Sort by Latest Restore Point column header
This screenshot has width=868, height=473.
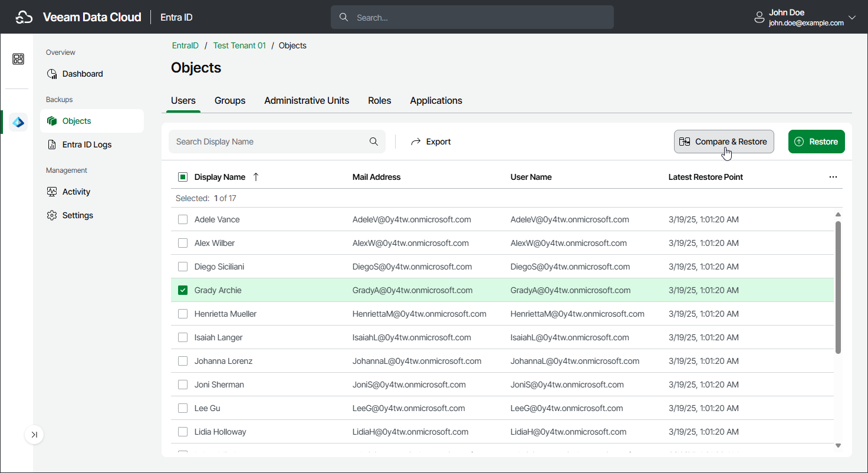pyautogui.click(x=706, y=177)
